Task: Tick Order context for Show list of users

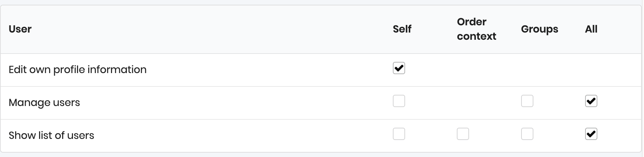Action: point(463,134)
